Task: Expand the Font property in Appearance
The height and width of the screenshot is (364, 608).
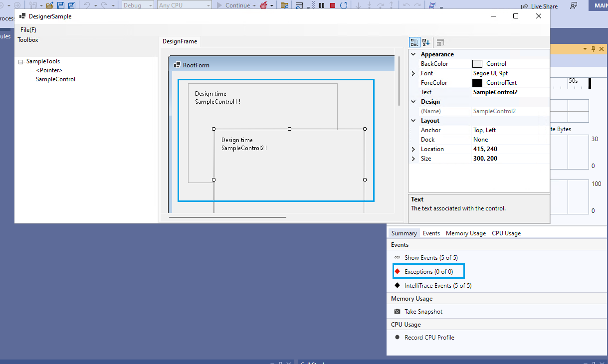Action: pyautogui.click(x=413, y=73)
